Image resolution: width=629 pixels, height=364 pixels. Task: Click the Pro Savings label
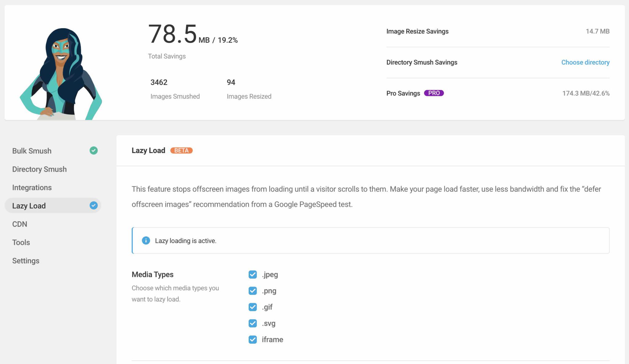tap(403, 93)
